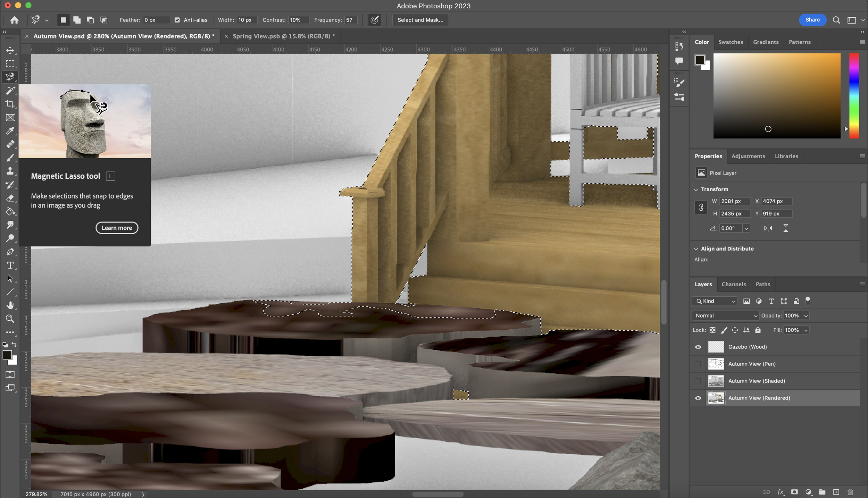
Task: Click the Share button
Action: (812, 20)
